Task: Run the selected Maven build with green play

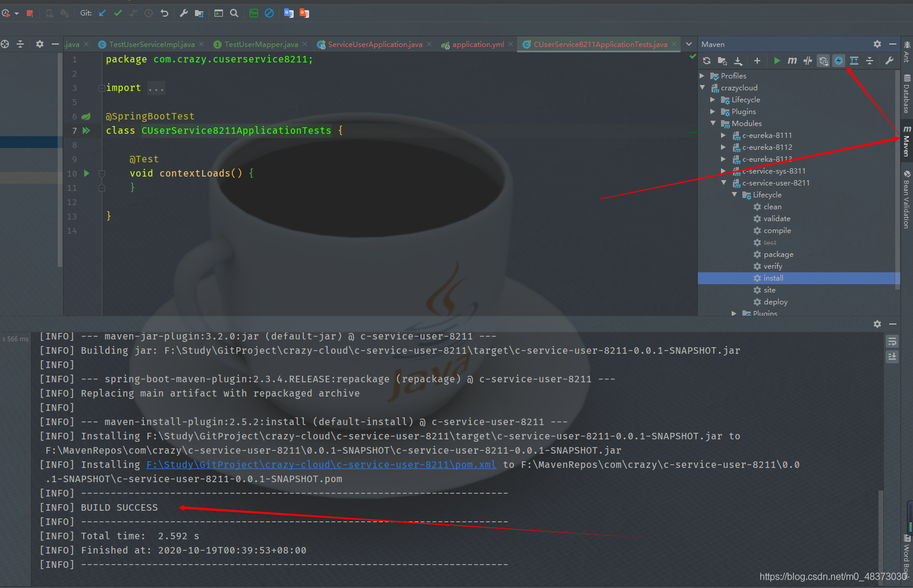Action: click(777, 61)
